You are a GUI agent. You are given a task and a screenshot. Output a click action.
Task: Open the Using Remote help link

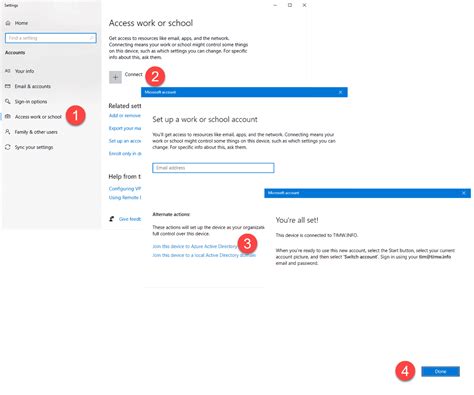point(125,198)
